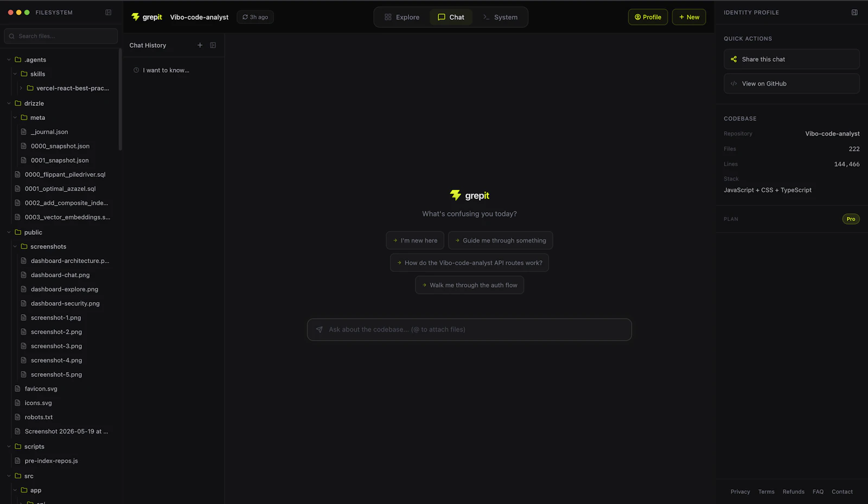868x504 pixels.
Task: Switch to the Explore tab
Action: tap(402, 17)
